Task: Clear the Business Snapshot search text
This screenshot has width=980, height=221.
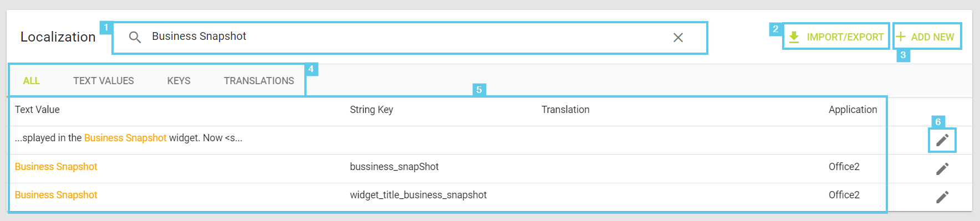Action: [678, 37]
